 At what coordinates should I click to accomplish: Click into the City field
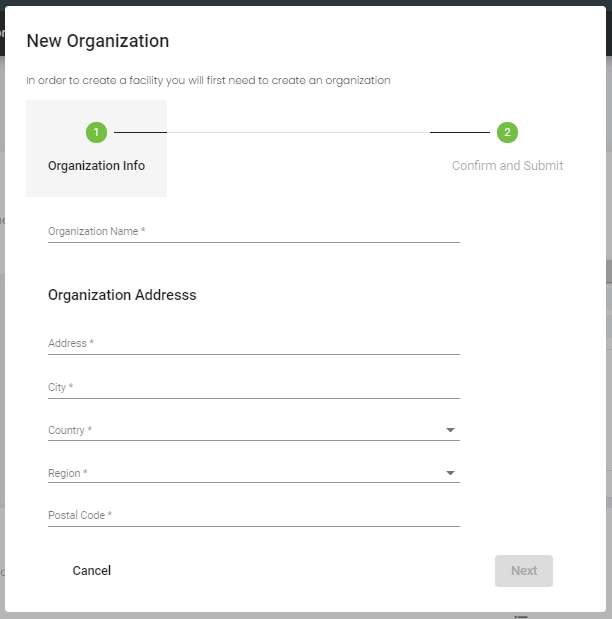pos(253,387)
